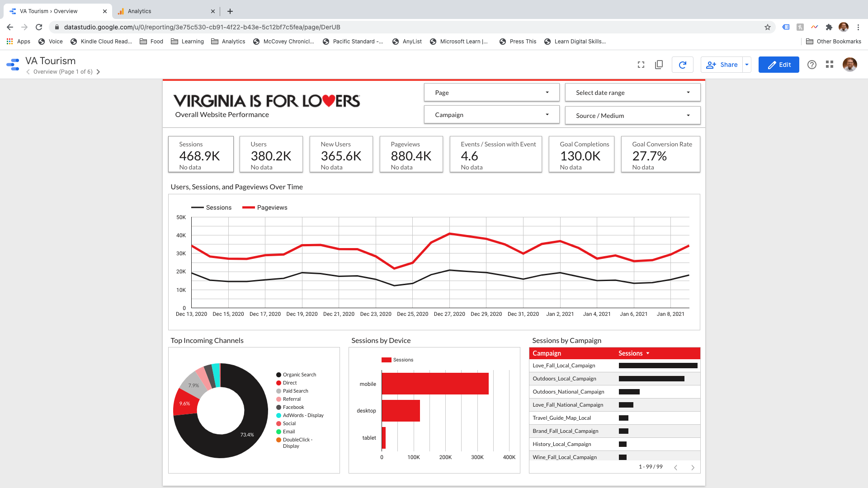The height and width of the screenshot is (488, 868).
Task: Go back using the browser arrow
Action: point(10,27)
